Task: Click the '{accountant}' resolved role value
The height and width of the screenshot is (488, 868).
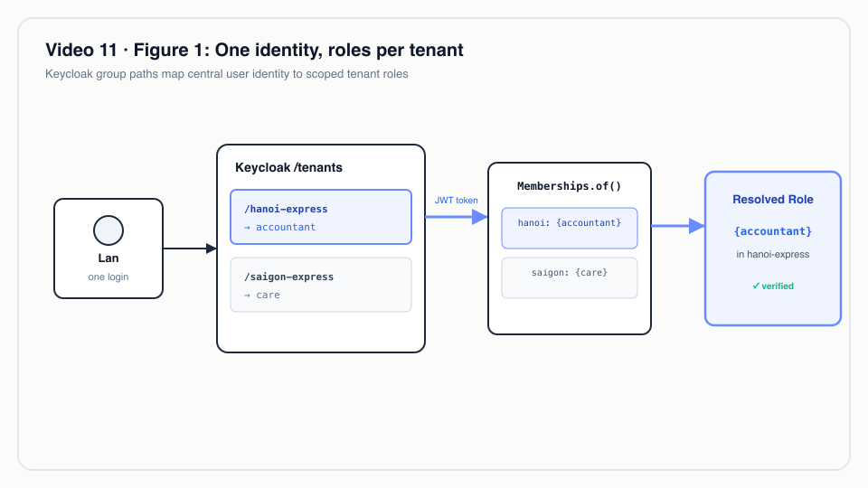Action: pyautogui.click(x=773, y=231)
